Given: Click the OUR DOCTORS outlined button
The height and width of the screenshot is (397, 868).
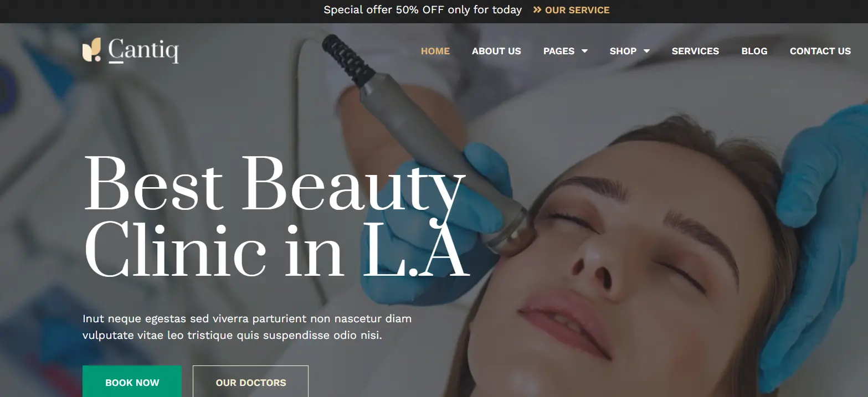Looking at the screenshot, I should pos(250,381).
